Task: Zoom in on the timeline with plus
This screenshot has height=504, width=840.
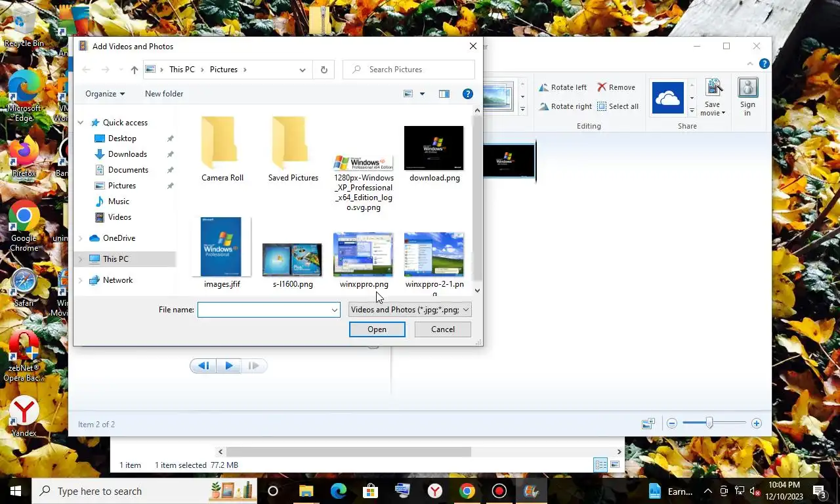Action: (757, 424)
